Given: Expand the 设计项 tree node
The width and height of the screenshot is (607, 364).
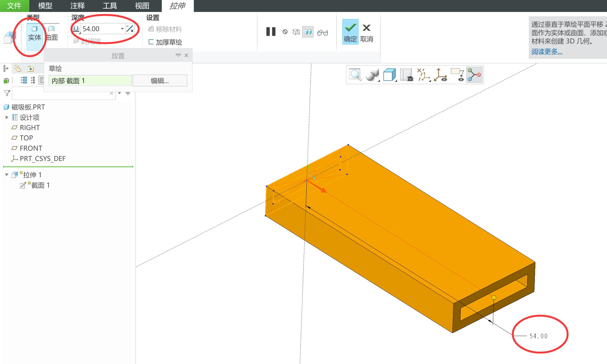Looking at the screenshot, I should tap(7, 117).
